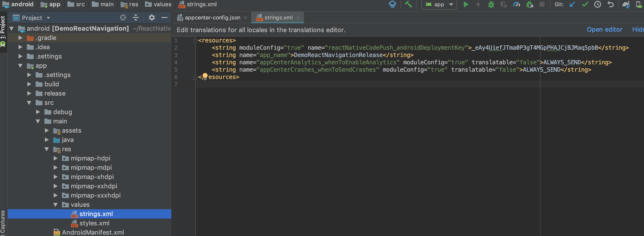Expand the release folder
This screenshot has height=236, width=644.
pos(29,94)
